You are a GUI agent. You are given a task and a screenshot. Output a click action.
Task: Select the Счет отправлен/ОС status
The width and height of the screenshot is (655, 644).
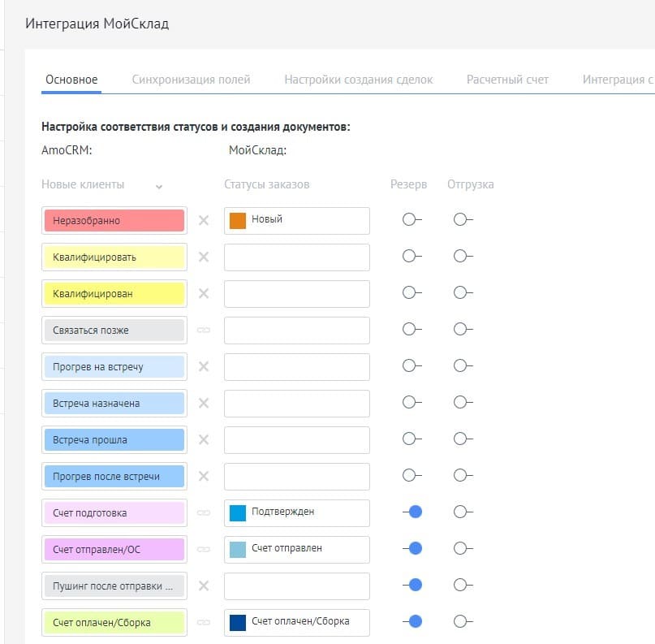114,550
